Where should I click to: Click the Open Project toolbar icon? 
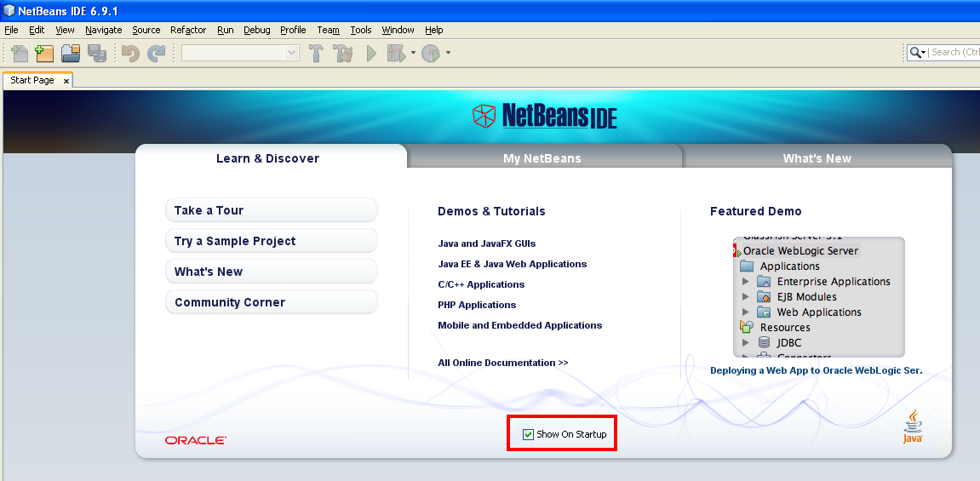coord(71,53)
